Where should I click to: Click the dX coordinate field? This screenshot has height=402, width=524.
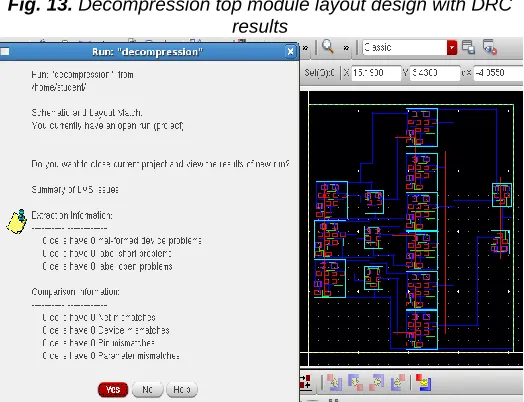coord(498,73)
